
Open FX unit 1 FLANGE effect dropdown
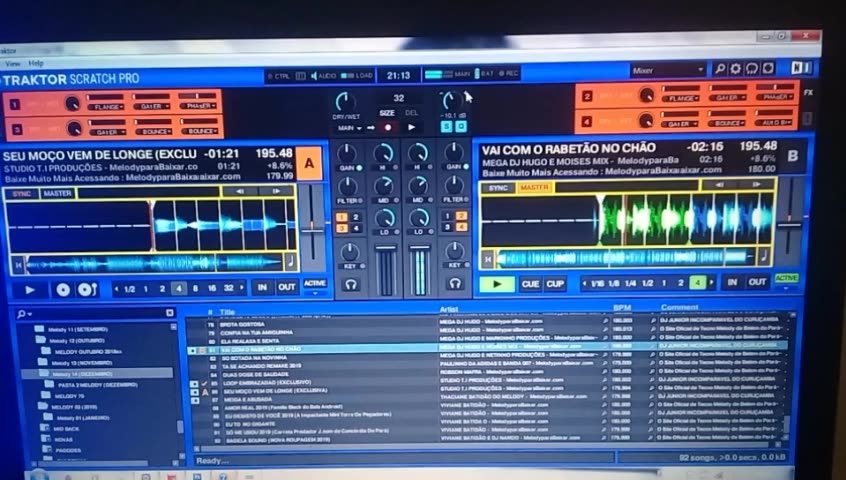(106, 107)
